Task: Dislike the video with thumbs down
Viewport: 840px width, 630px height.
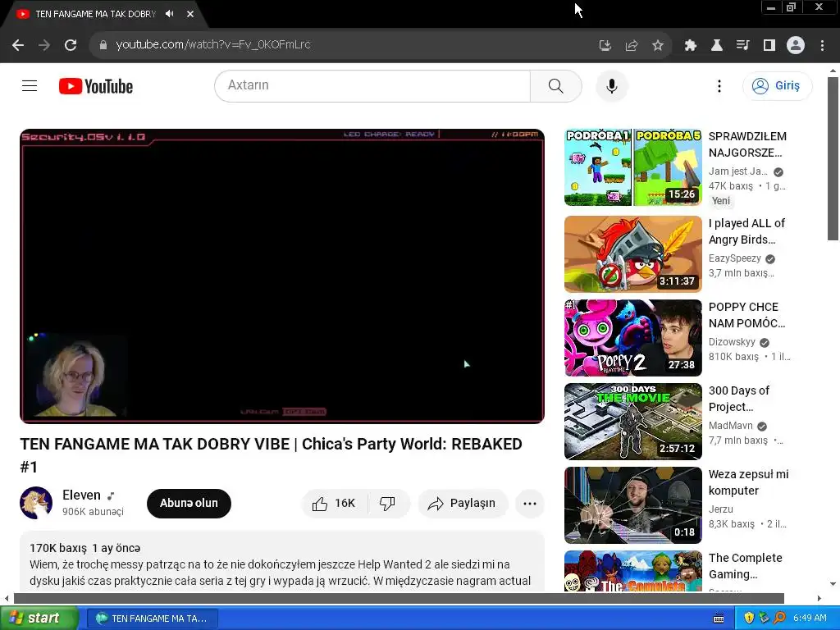Action: coord(387,503)
